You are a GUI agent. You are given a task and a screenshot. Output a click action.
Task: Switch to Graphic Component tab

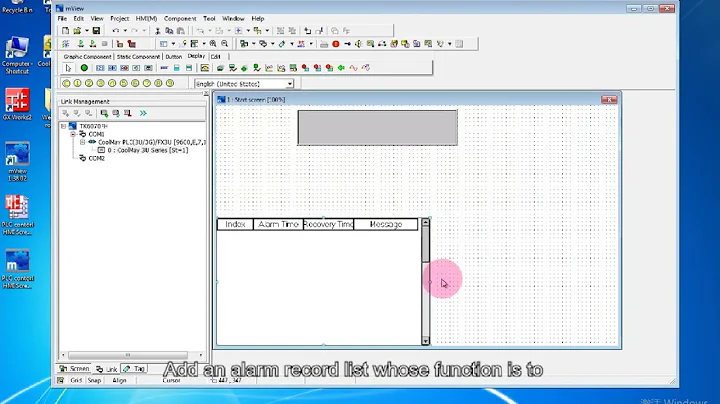click(x=87, y=56)
